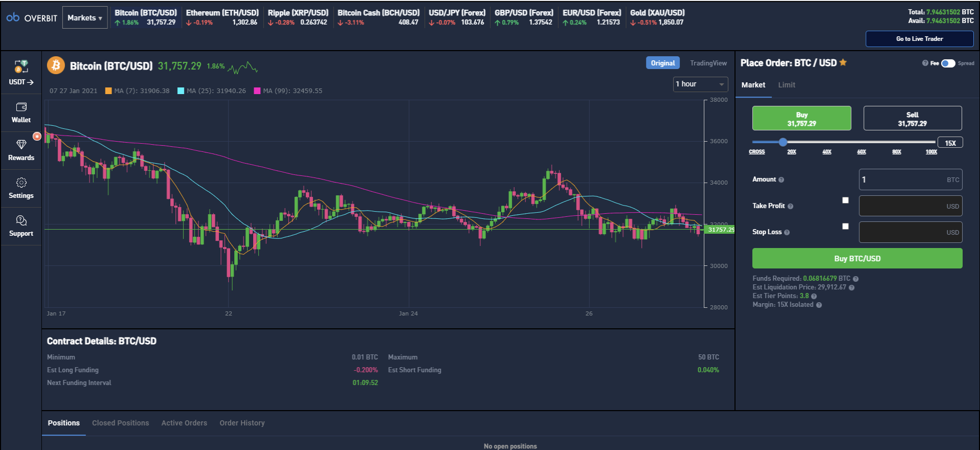Set leverage to 100X mark
The width and height of the screenshot is (980, 450).
[931, 152]
